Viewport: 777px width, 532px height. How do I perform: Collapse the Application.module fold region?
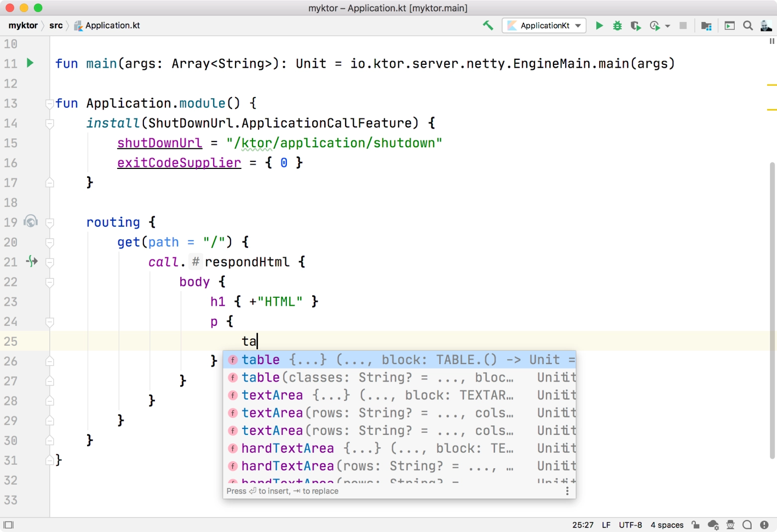coord(49,104)
